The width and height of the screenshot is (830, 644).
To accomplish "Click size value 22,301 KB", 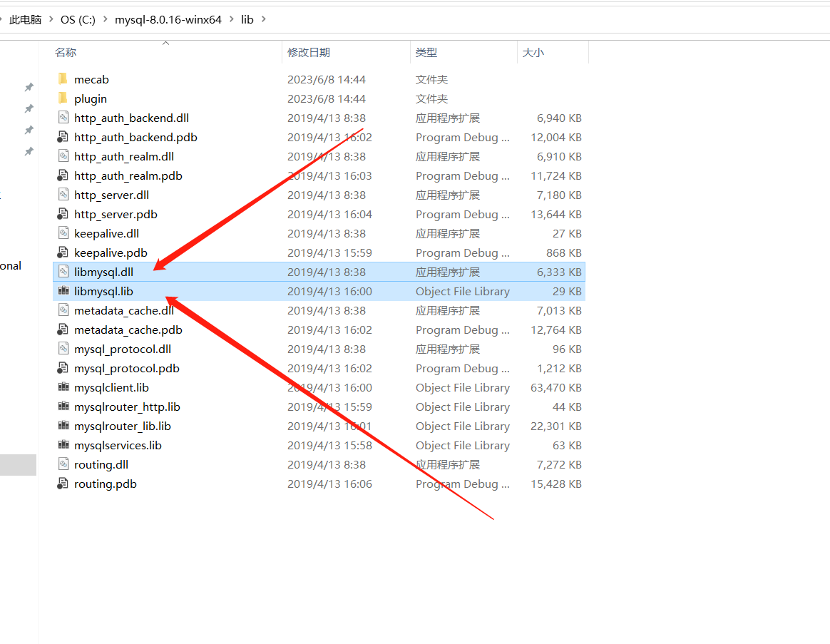I will click(555, 426).
